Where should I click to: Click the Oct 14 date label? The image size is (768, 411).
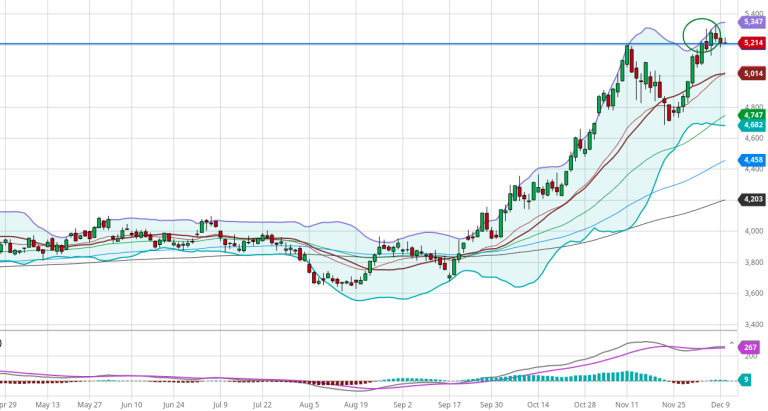pyautogui.click(x=538, y=406)
